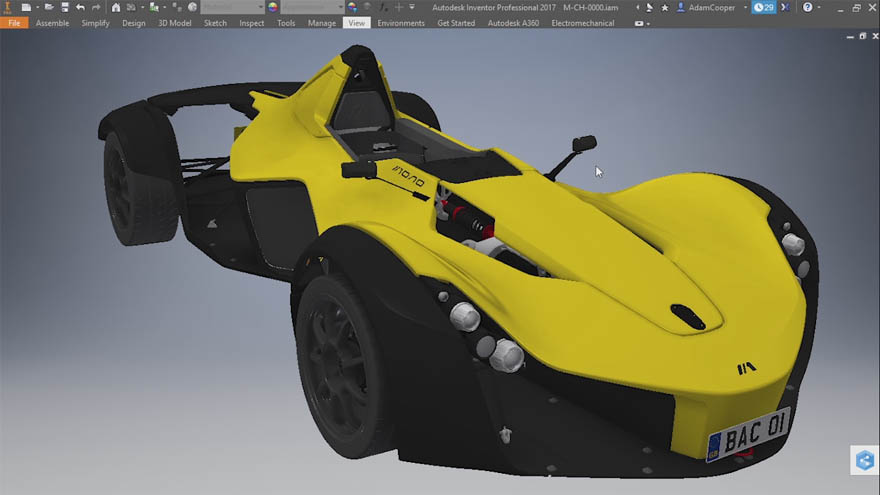Viewport: 880px width, 495px height.
Task: Redo the last undone action
Action: (x=96, y=7)
